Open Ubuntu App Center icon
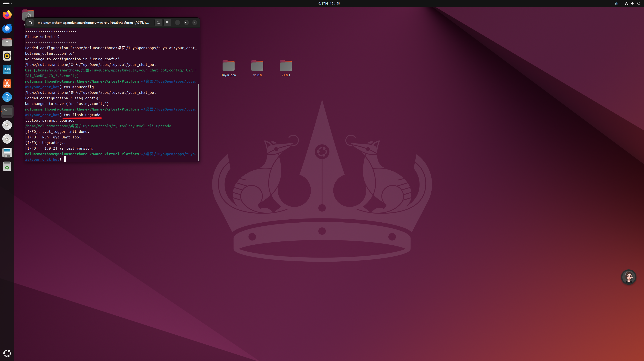This screenshot has width=644, height=361. (7, 83)
